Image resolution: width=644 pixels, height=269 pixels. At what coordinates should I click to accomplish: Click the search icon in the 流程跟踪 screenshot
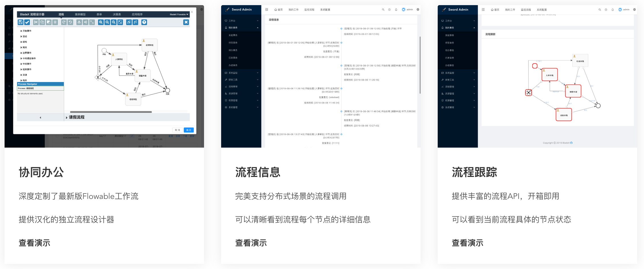[600, 10]
